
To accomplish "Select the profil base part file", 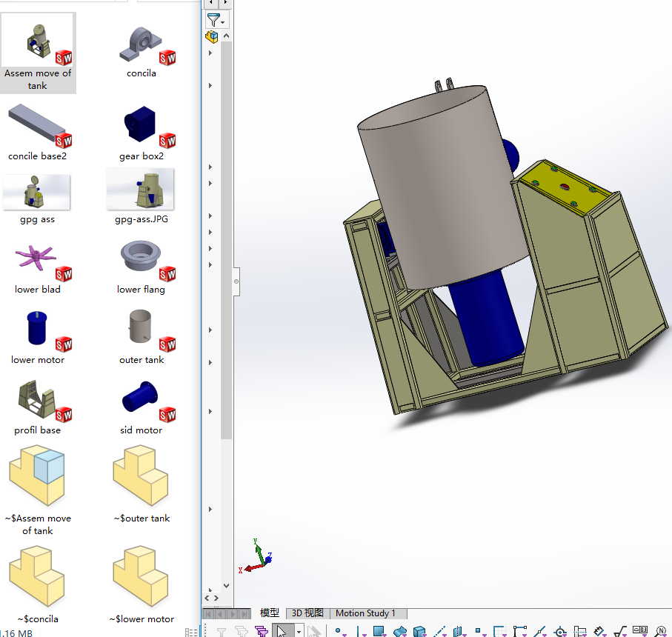I will [38, 407].
